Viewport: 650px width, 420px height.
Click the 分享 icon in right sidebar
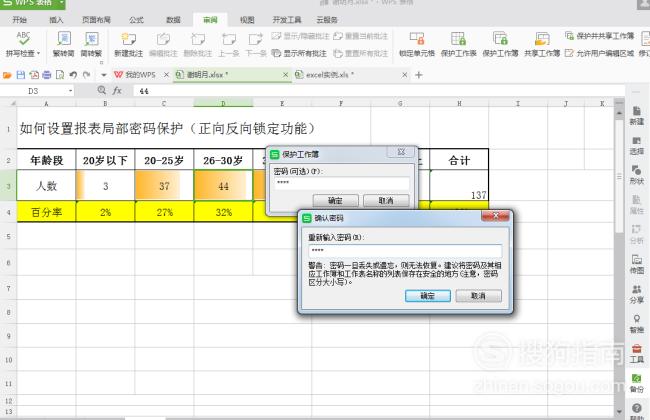637,294
